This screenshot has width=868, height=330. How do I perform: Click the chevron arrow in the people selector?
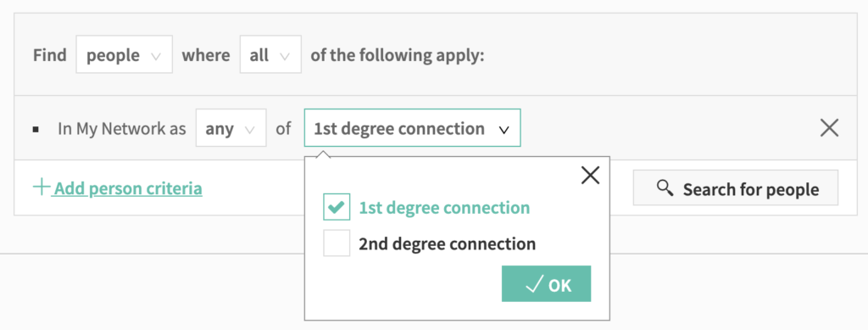click(156, 57)
